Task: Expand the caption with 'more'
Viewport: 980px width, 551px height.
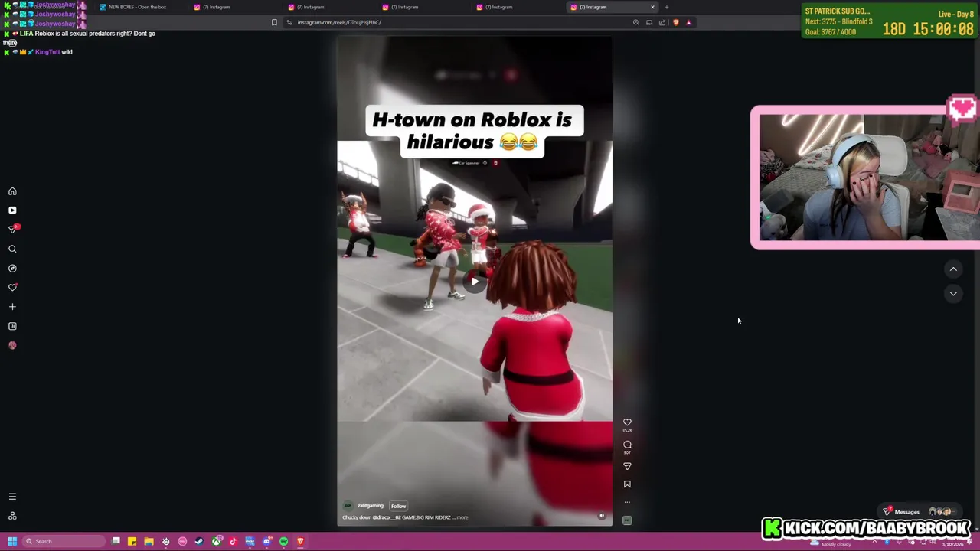Action: pyautogui.click(x=462, y=517)
